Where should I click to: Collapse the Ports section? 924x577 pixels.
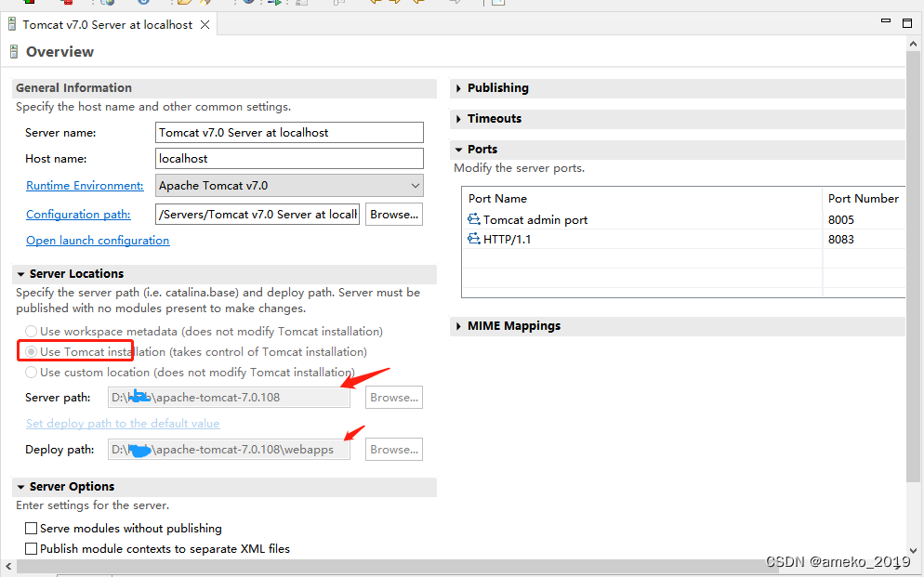[458, 150]
